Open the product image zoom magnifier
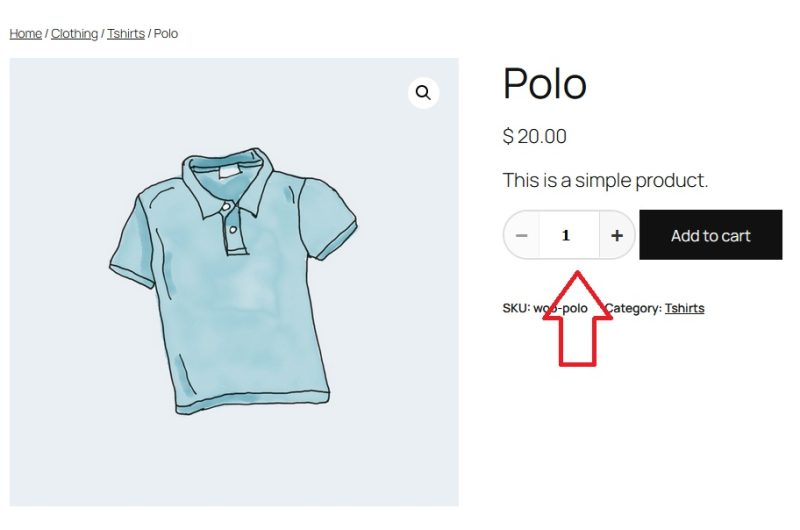 pos(423,93)
